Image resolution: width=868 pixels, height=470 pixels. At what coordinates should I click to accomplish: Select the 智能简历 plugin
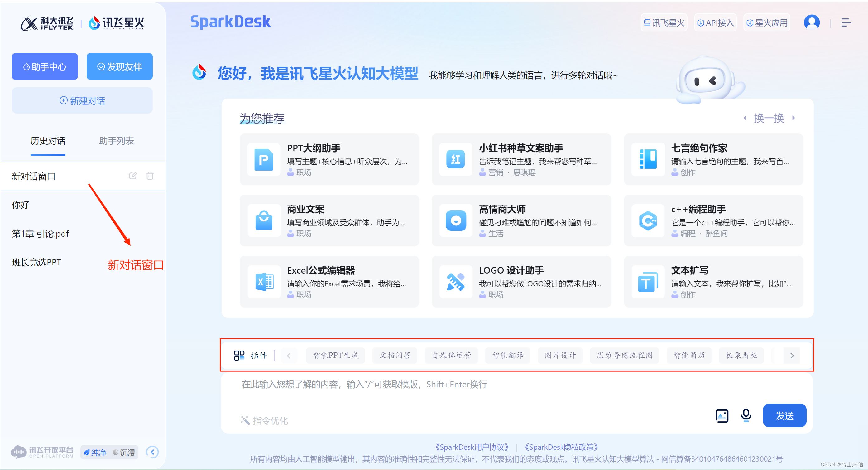point(689,355)
